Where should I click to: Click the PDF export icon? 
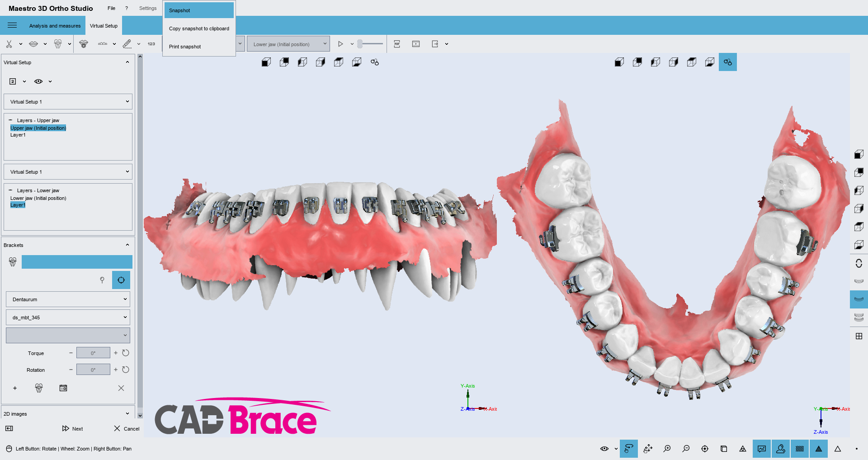(397, 44)
